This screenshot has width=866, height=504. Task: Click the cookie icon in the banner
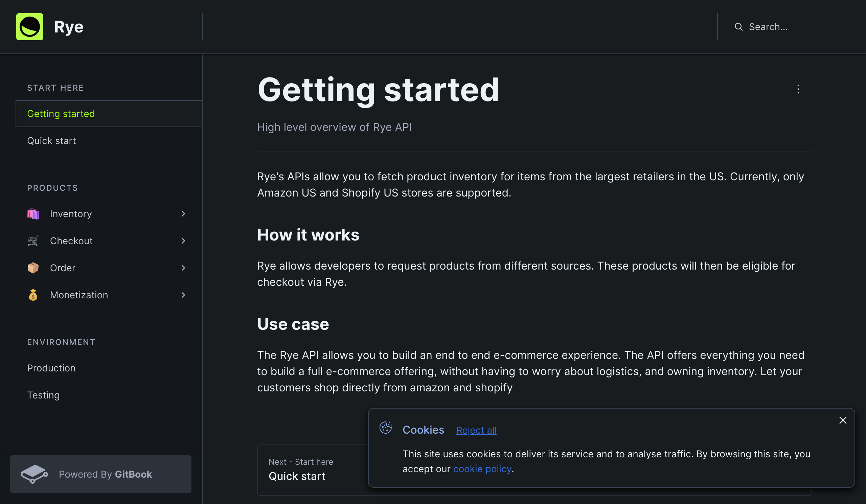pyautogui.click(x=386, y=428)
